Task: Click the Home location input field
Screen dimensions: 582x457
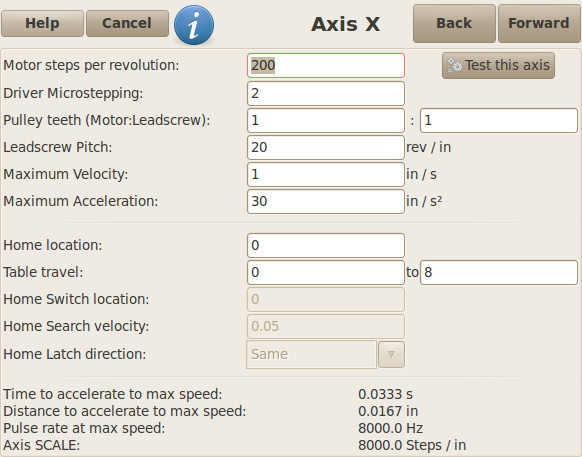Action: 326,245
